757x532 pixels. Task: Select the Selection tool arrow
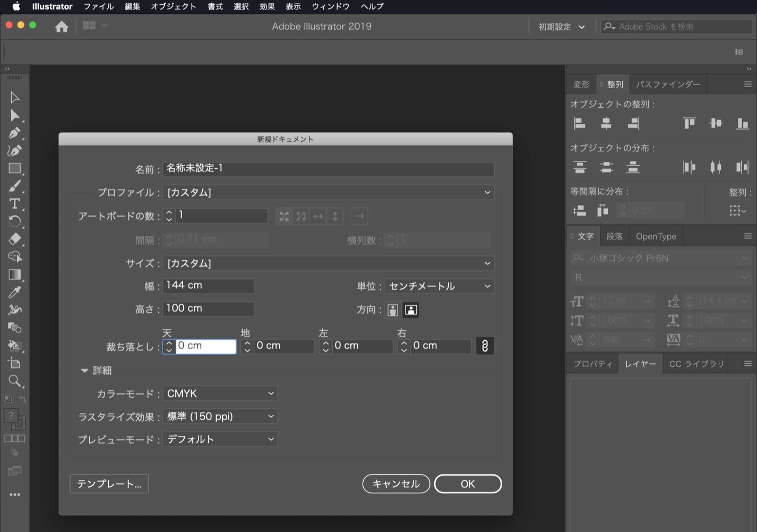point(14,98)
